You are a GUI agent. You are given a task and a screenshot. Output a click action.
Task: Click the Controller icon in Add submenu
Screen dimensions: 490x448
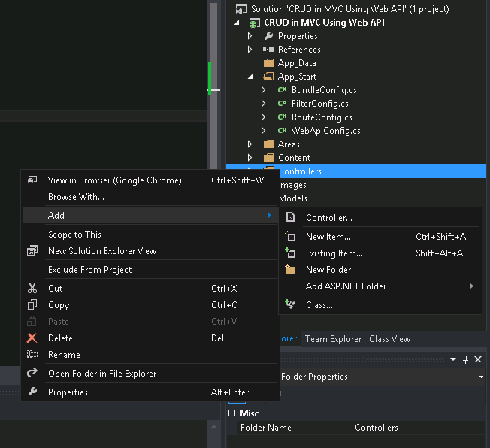pyautogui.click(x=290, y=217)
